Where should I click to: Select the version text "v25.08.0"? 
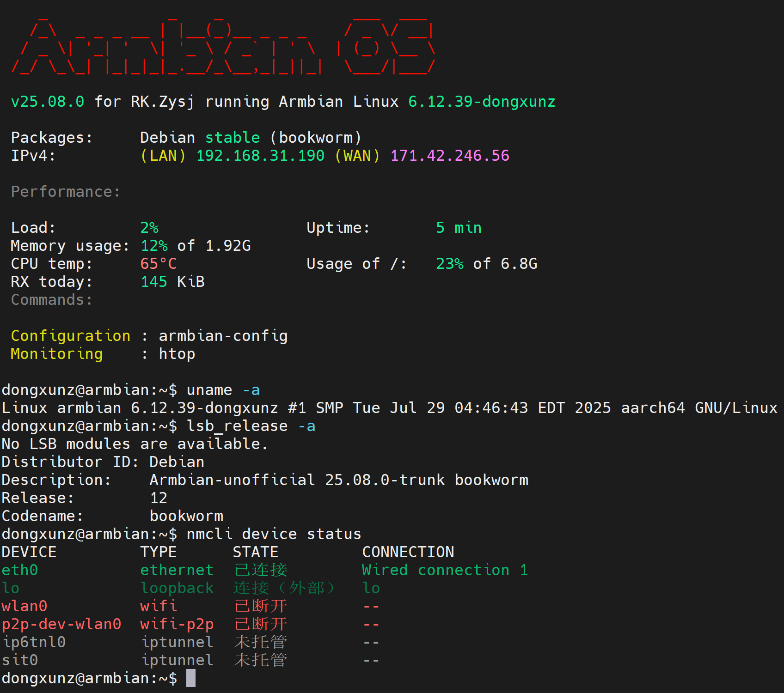(x=48, y=102)
